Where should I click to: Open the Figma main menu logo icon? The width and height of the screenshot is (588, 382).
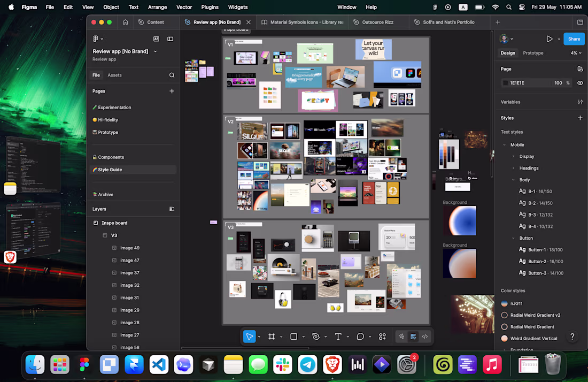(x=96, y=39)
